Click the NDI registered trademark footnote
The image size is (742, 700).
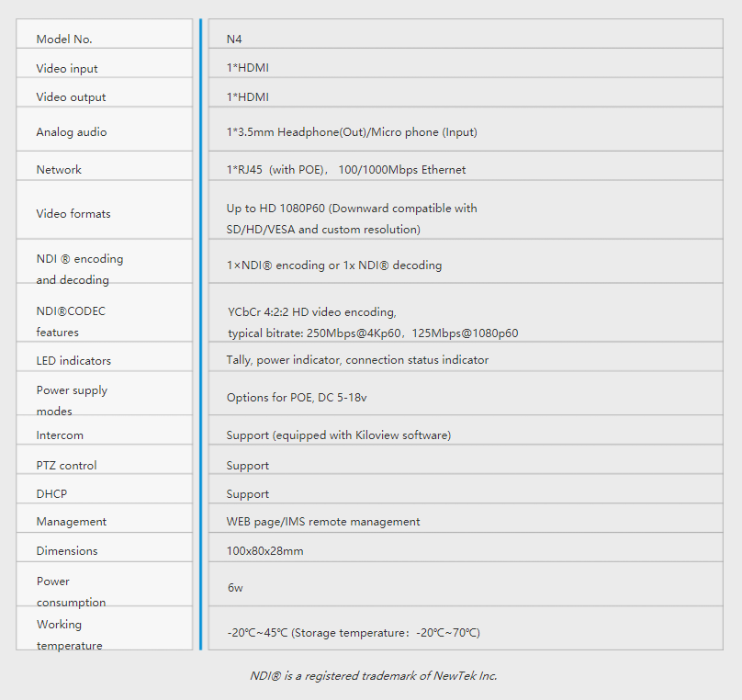click(x=373, y=675)
